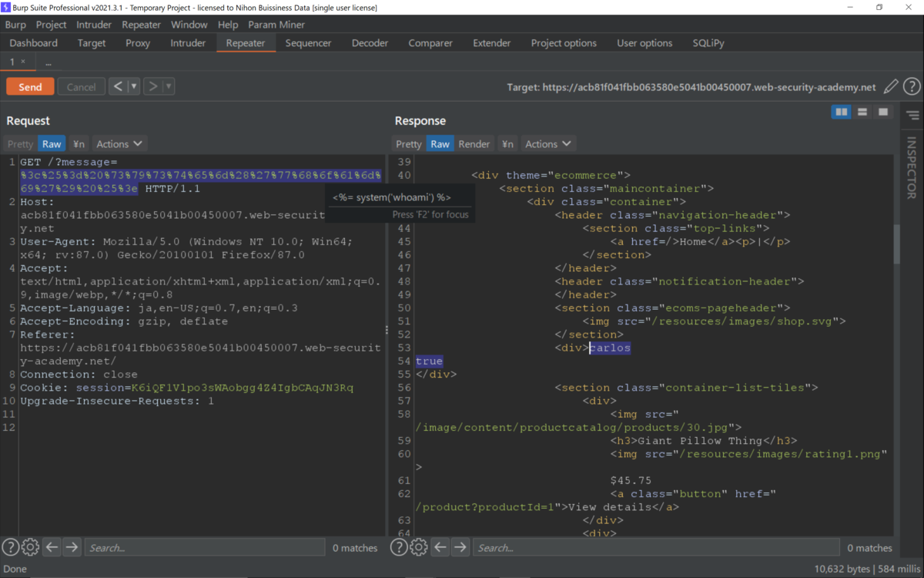Switch request view to Pretty
This screenshot has width=924, height=578.
pos(20,144)
